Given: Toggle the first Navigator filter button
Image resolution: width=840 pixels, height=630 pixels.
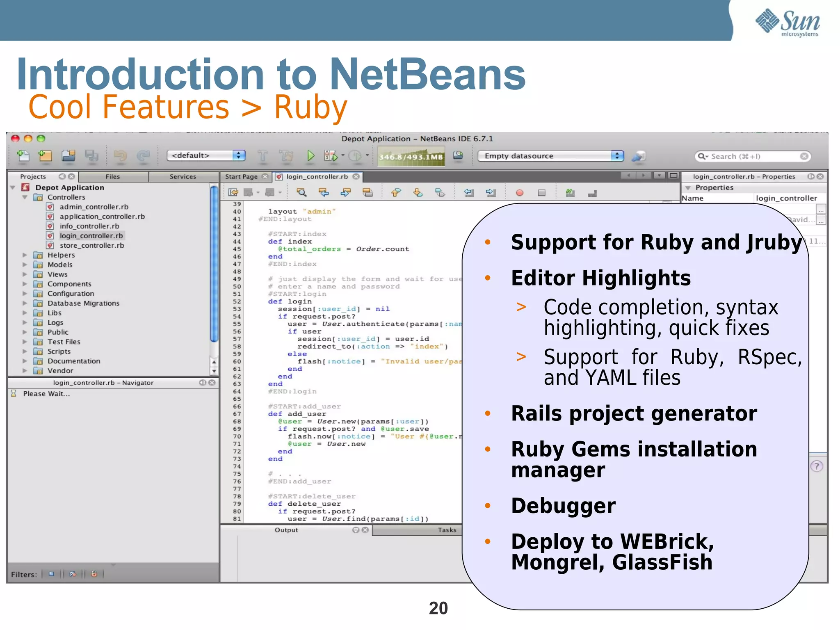Looking at the screenshot, I should (51, 574).
